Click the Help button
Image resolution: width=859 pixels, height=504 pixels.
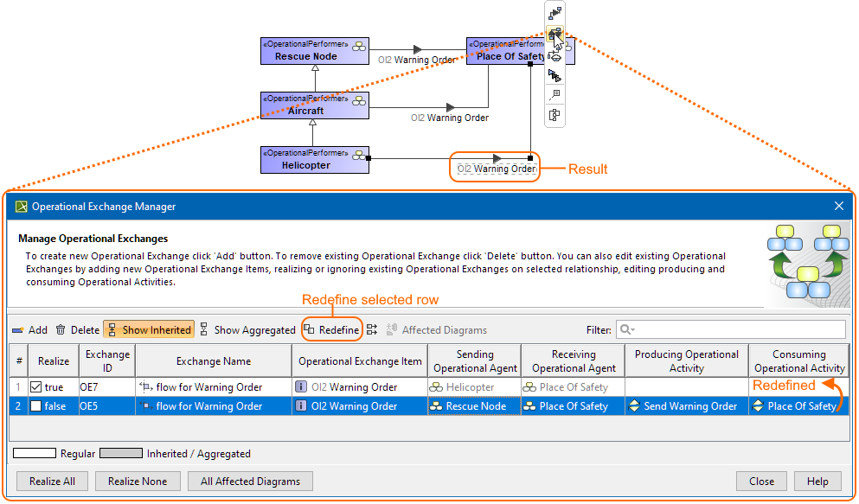[817, 481]
